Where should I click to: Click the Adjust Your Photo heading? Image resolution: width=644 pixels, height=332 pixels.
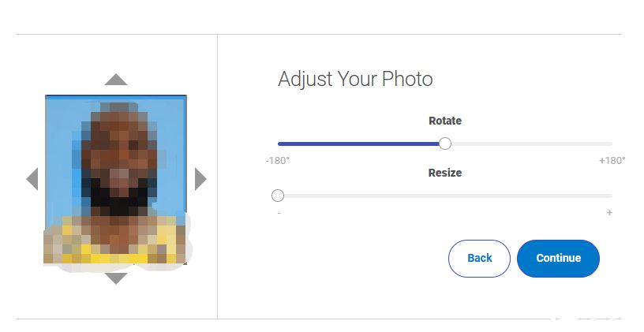click(x=355, y=79)
